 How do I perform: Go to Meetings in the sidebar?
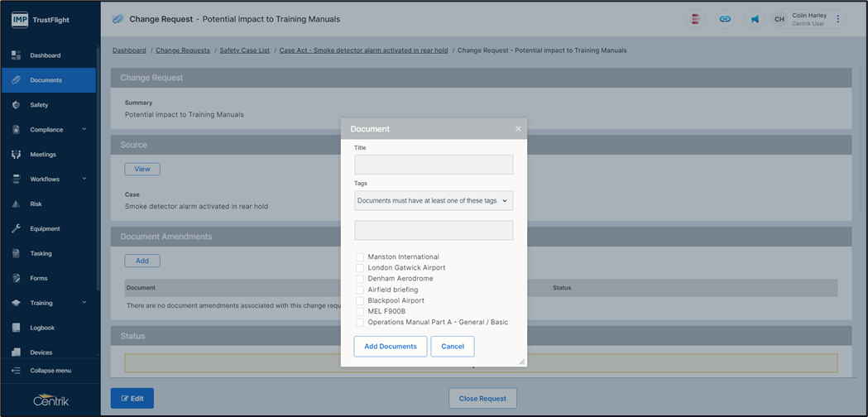tap(43, 155)
